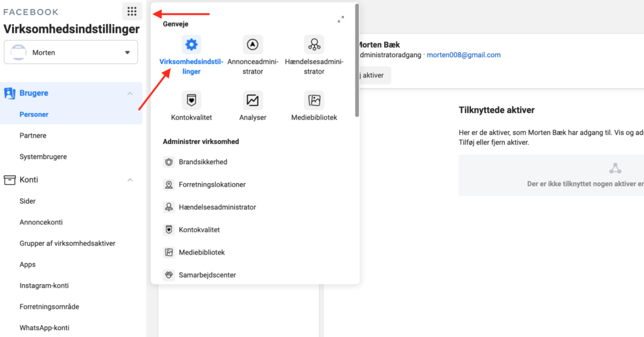The image size is (644, 337).
Task: Open Annonceadministrator shortcut icon
Action: (x=253, y=45)
